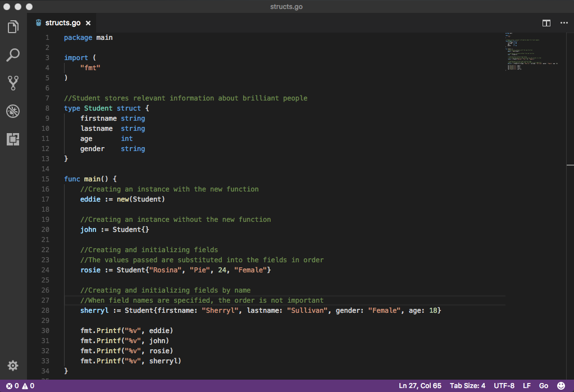Split the editor using the toolbar icon
Image resolution: width=574 pixels, height=392 pixels.
tap(546, 23)
